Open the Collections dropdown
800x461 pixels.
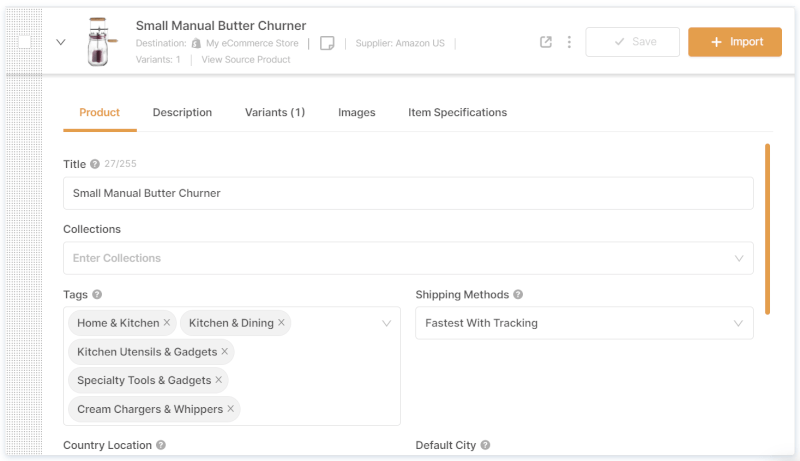[x=408, y=258]
